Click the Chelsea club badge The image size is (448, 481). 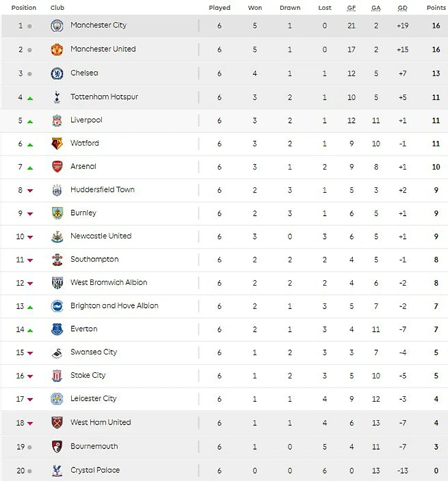point(57,74)
